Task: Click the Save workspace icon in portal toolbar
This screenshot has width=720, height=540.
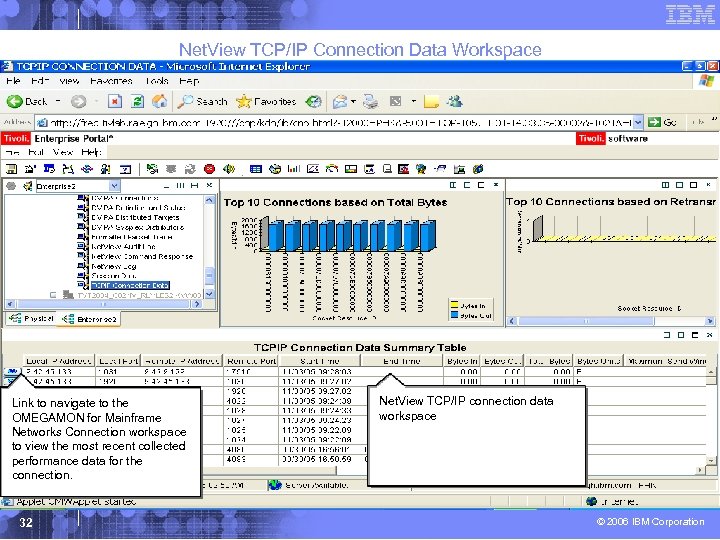Action: (x=11, y=169)
